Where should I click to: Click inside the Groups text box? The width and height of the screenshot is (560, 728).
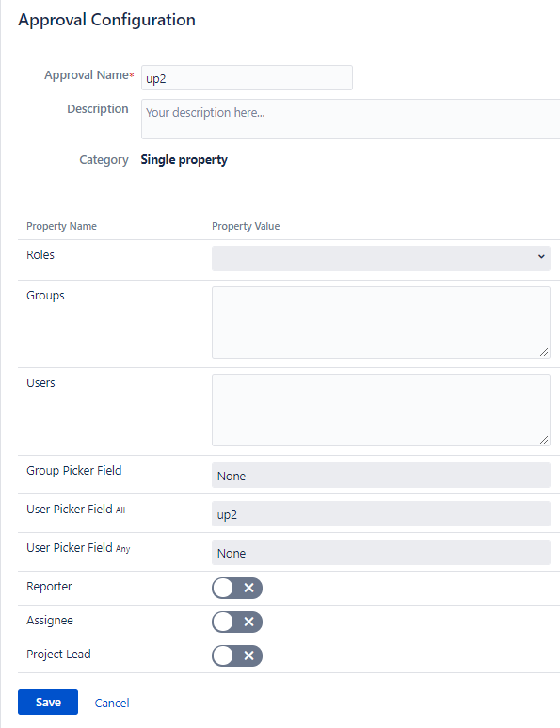pos(381,322)
